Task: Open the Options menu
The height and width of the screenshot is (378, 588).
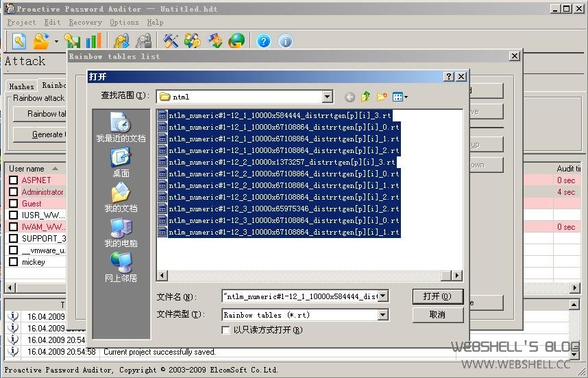Action: (124, 22)
